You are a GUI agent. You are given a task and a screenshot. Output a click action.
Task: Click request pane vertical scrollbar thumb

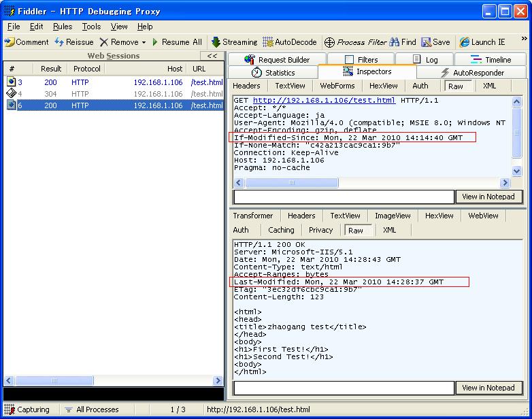[x=516, y=133]
